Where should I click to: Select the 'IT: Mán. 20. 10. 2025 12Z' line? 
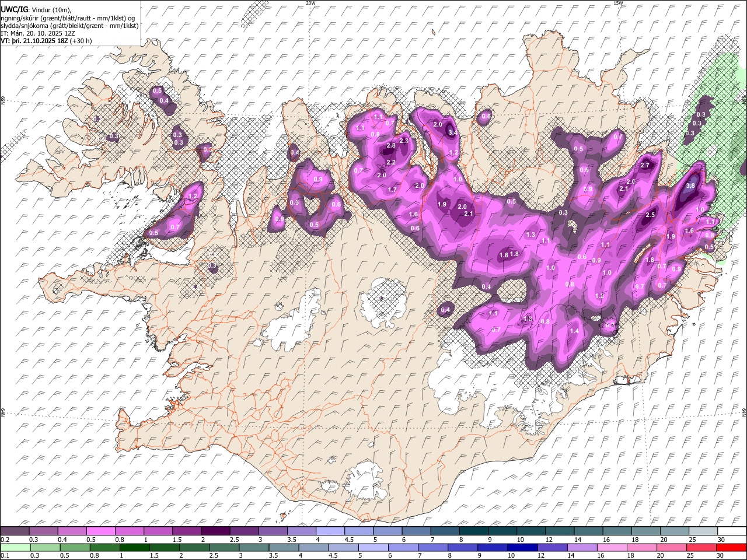pos(37,33)
